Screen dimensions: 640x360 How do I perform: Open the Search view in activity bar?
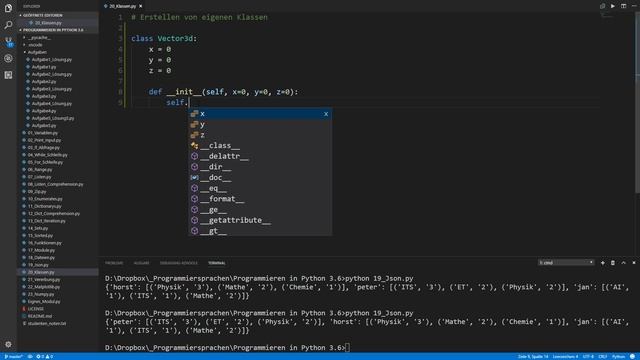8,25
